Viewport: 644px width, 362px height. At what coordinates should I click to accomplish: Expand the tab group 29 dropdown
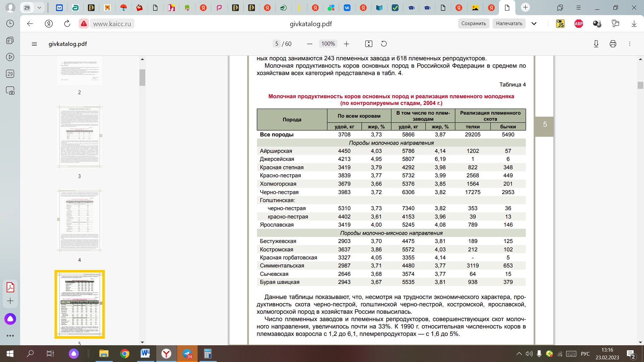click(x=39, y=7)
